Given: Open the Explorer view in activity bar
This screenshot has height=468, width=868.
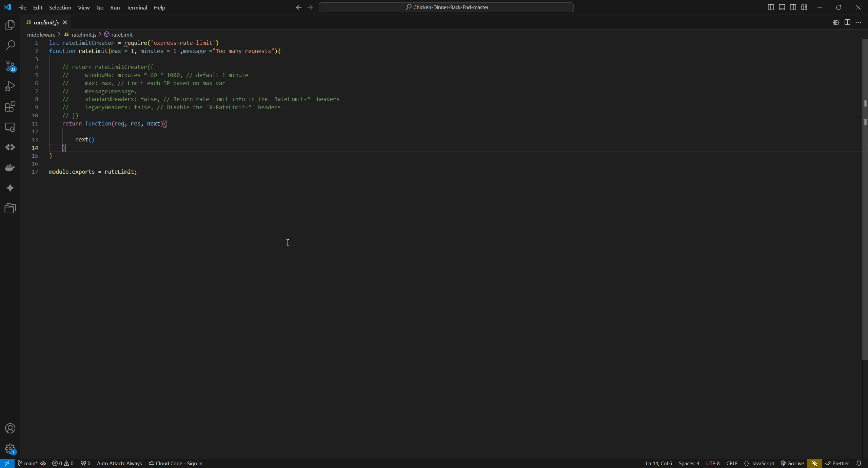Looking at the screenshot, I should click(10, 25).
